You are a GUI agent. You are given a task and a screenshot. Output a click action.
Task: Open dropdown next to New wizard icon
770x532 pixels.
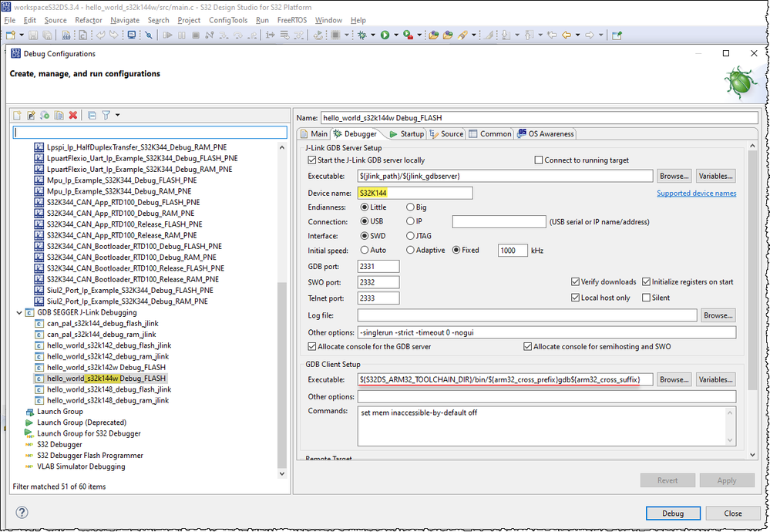click(x=21, y=35)
